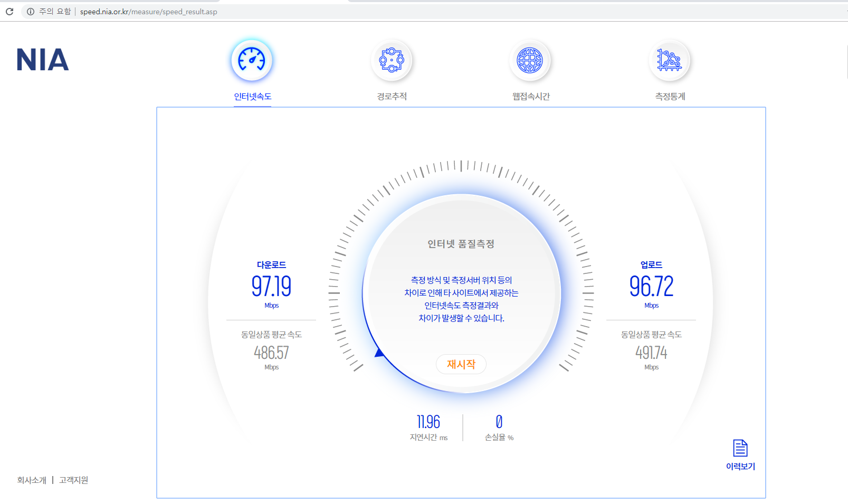Click the browser address bar URL
The image size is (848, 504).
click(149, 12)
